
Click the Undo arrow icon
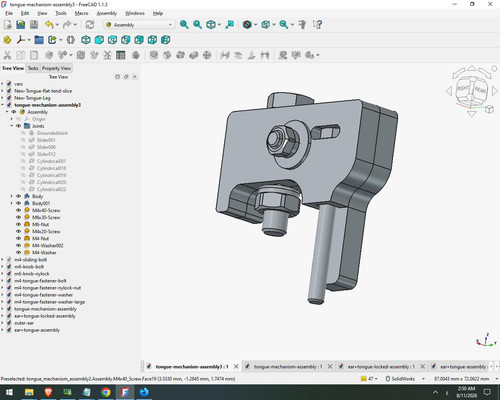(x=49, y=25)
